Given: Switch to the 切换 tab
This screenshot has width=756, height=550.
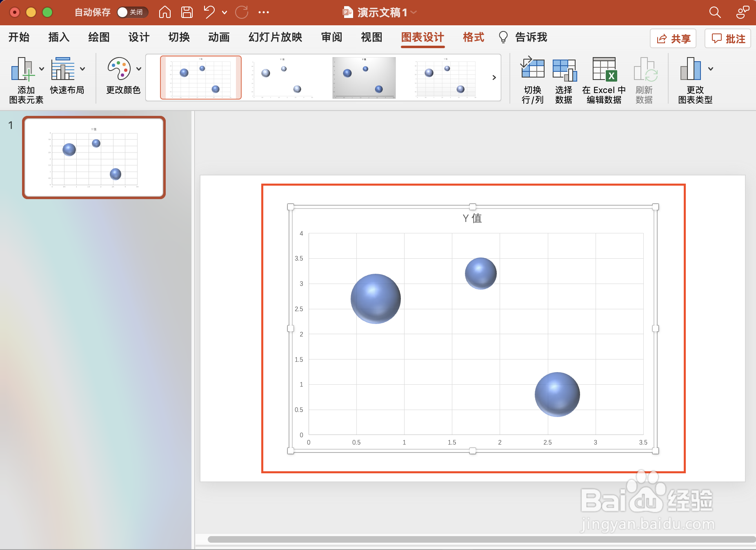Looking at the screenshot, I should point(179,37).
